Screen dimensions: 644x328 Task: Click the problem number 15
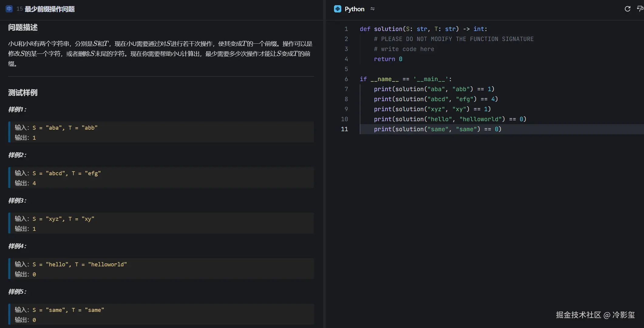tap(19, 9)
